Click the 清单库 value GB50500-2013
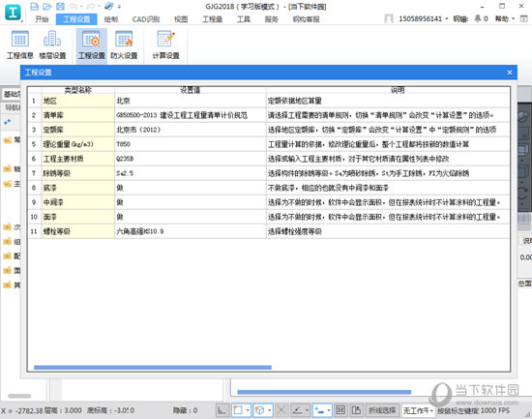532x419 pixels. click(191, 115)
